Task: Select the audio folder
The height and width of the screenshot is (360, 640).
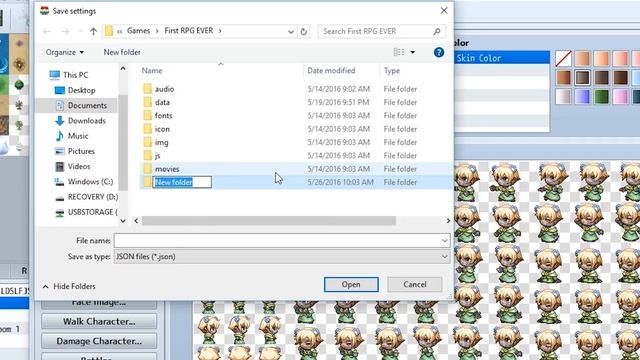Action: tap(164, 89)
